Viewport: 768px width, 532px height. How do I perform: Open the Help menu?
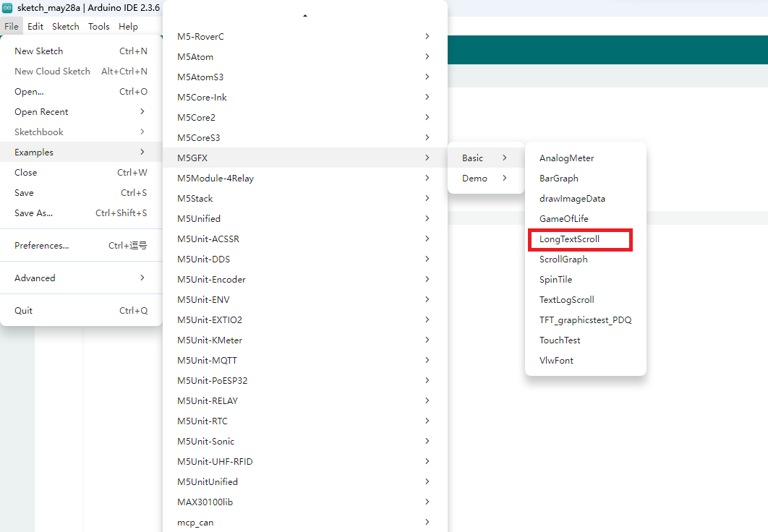coord(128,27)
